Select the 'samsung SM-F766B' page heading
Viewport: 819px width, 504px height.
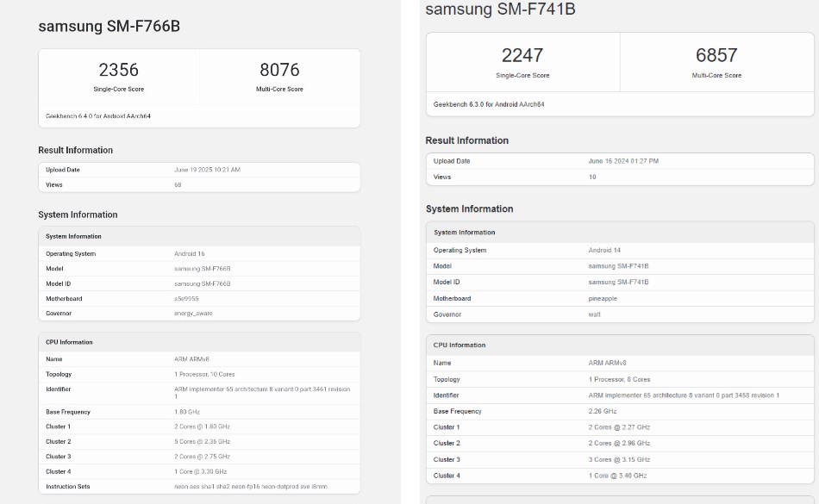[109, 26]
